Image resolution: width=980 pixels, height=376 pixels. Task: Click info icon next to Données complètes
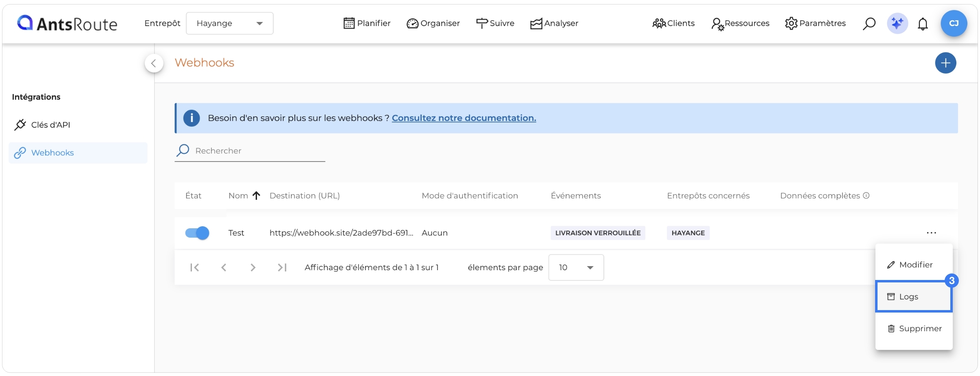click(866, 195)
